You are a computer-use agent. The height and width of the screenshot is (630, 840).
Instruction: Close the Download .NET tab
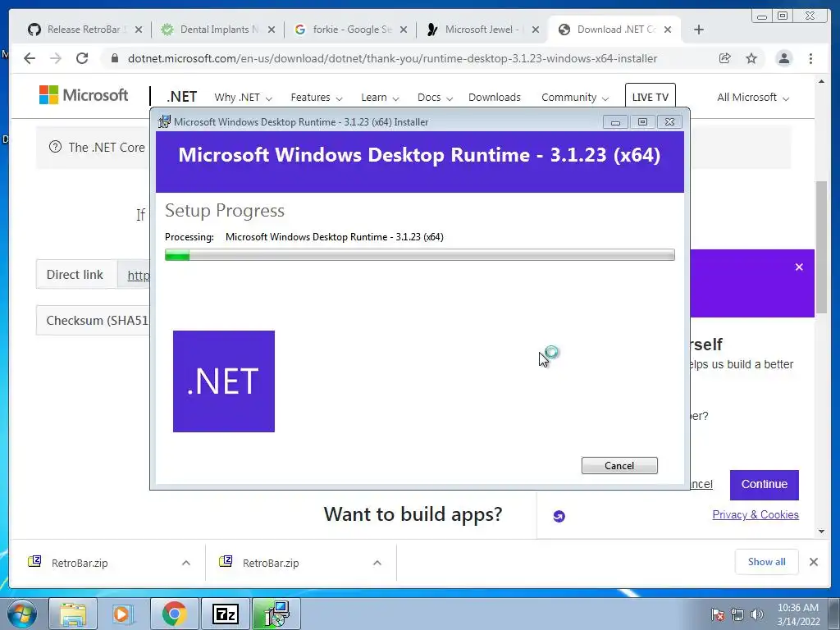coord(668,30)
